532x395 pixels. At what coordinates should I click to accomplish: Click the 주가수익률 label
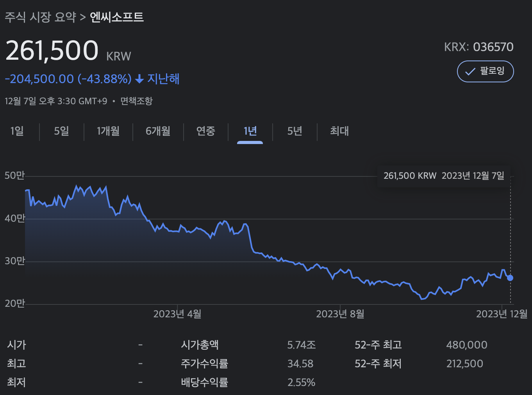204,364
